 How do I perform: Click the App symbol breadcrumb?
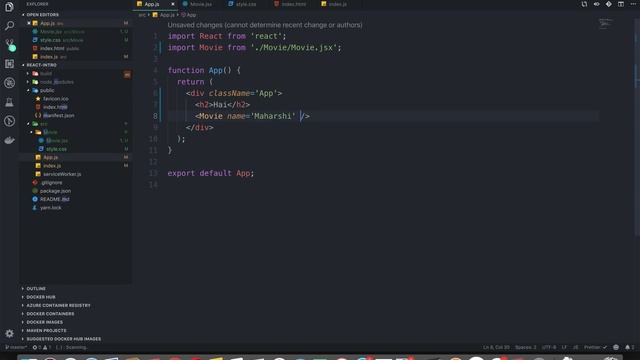[x=189, y=15]
